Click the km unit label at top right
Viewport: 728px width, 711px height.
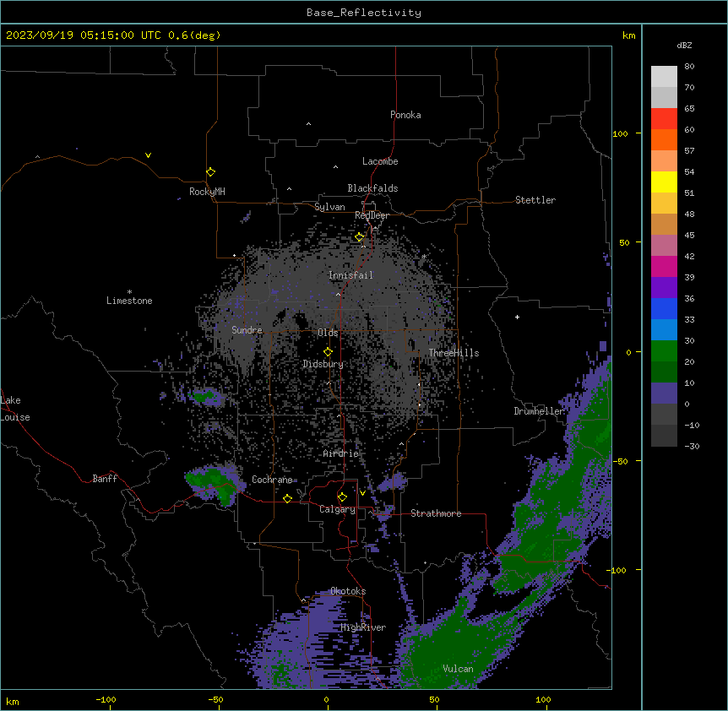coord(629,35)
